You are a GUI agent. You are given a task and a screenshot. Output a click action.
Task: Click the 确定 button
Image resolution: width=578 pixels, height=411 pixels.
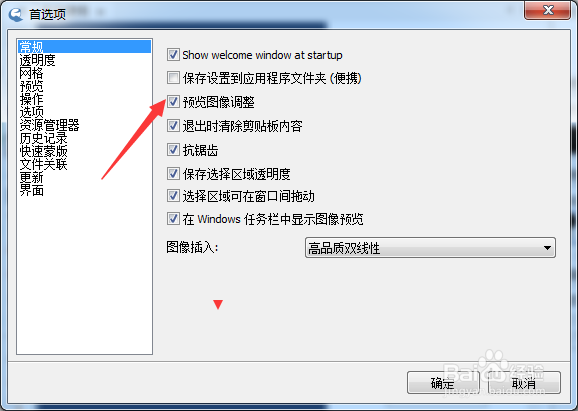[x=443, y=383]
